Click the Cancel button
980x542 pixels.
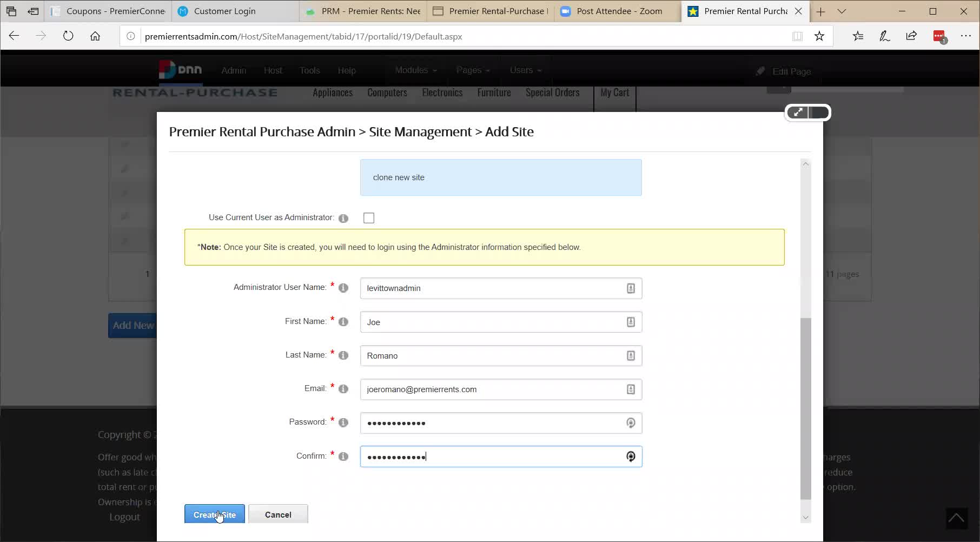pyautogui.click(x=278, y=514)
